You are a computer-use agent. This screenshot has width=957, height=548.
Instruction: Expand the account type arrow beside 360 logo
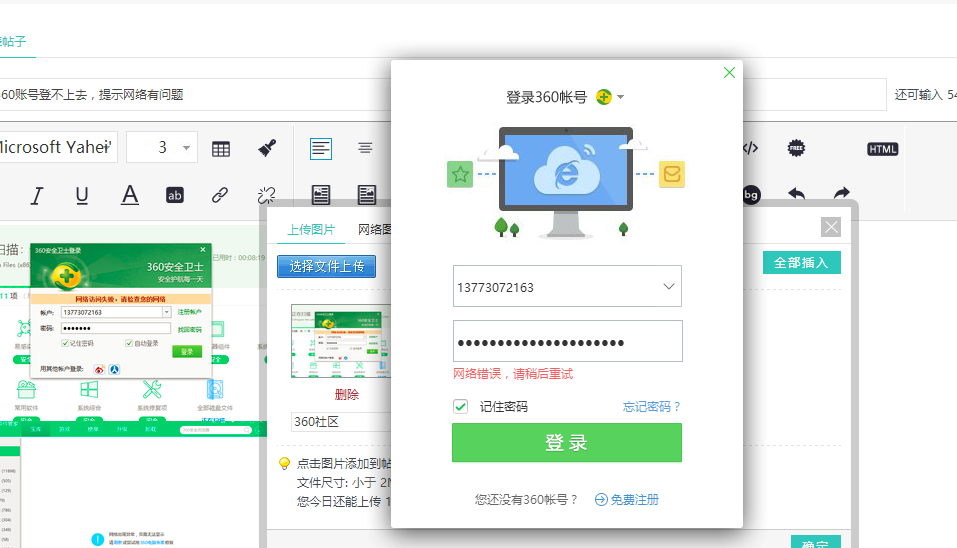pos(621,97)
